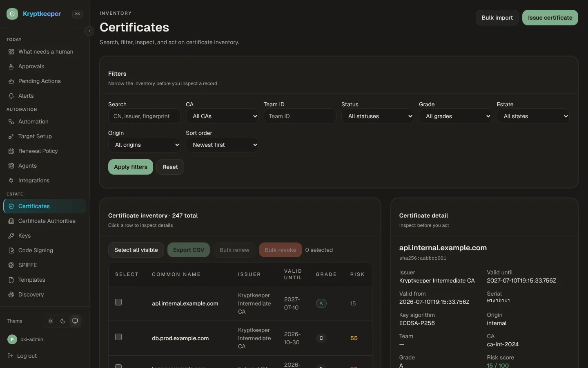Open the command palette shortcut badge
The width and height of the screenshot is (588, 368).
pyautogui.click(x=77, y=14)
